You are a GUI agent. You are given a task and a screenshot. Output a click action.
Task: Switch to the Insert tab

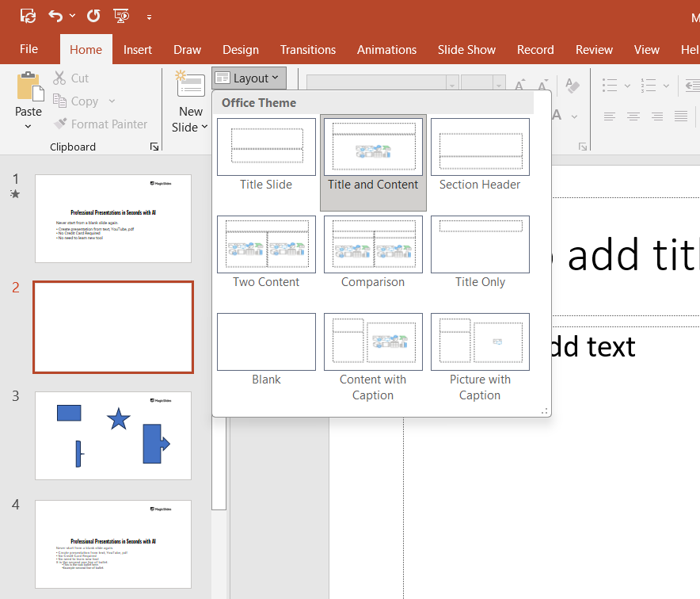[x=138, y=49]
